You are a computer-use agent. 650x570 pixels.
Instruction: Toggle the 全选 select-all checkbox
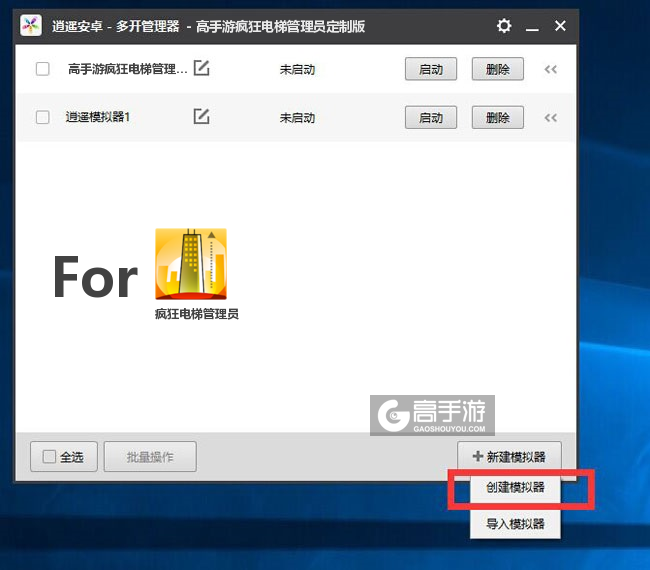coord(49,457)
